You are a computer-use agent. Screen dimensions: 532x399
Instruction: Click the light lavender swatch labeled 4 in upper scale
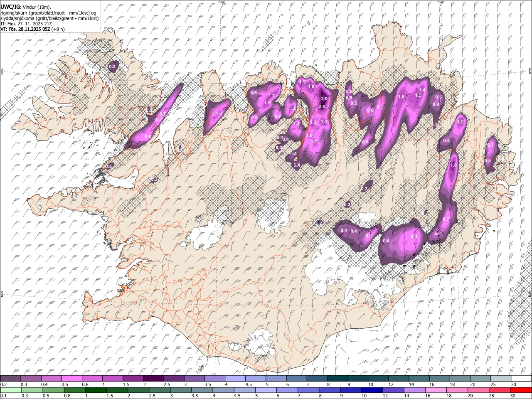tap(235, 378)
